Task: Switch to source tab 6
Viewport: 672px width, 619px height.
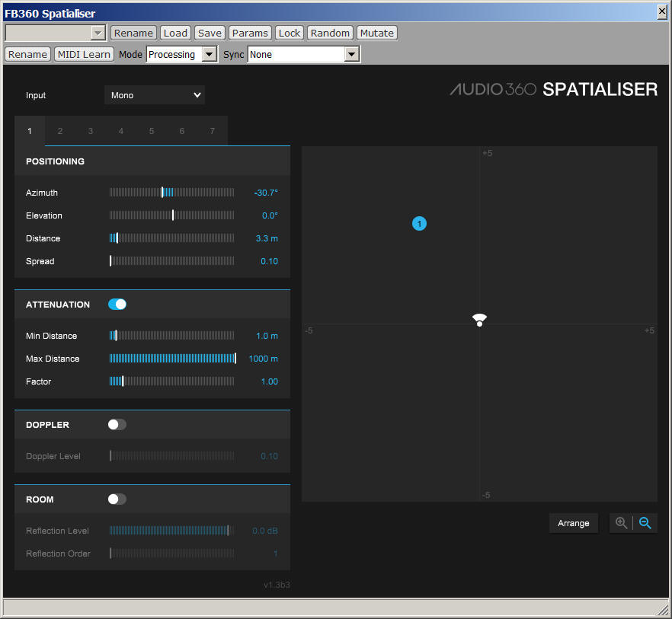Action: (181, 131)
